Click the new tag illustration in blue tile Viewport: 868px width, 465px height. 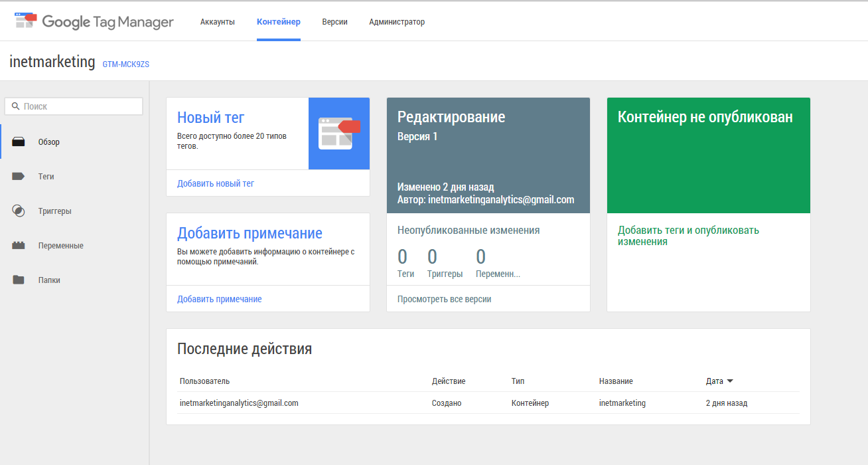339,133
